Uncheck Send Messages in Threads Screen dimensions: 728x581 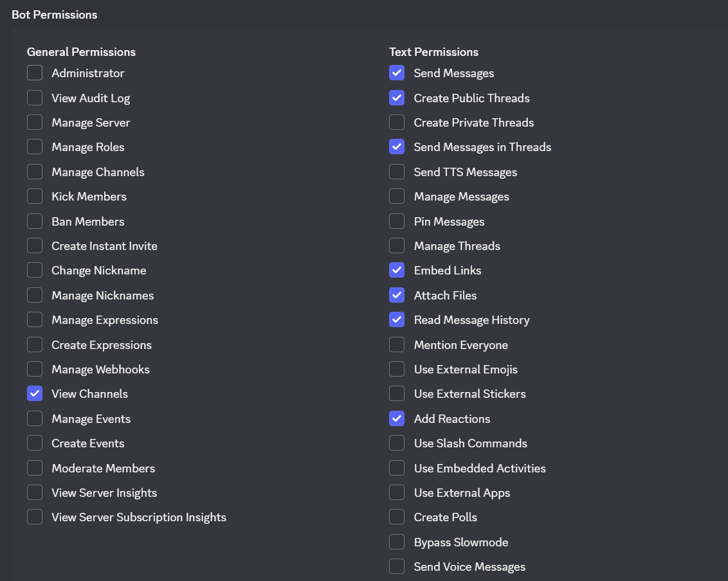pyautogui.click(x=397, y=147)
